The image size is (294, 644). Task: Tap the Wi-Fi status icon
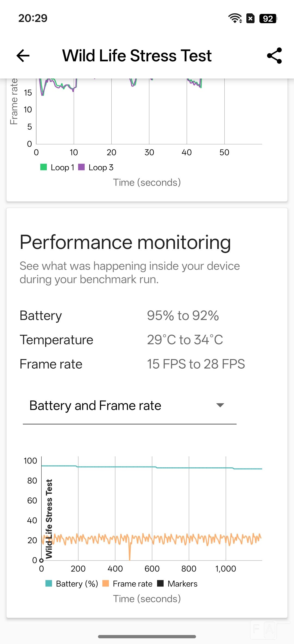pos(235,18)
